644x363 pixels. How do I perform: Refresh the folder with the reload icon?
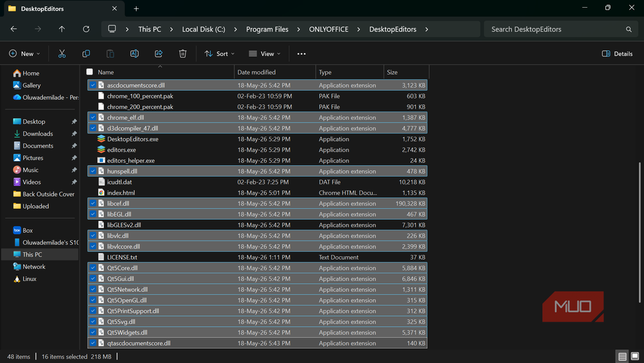[86, 29]
